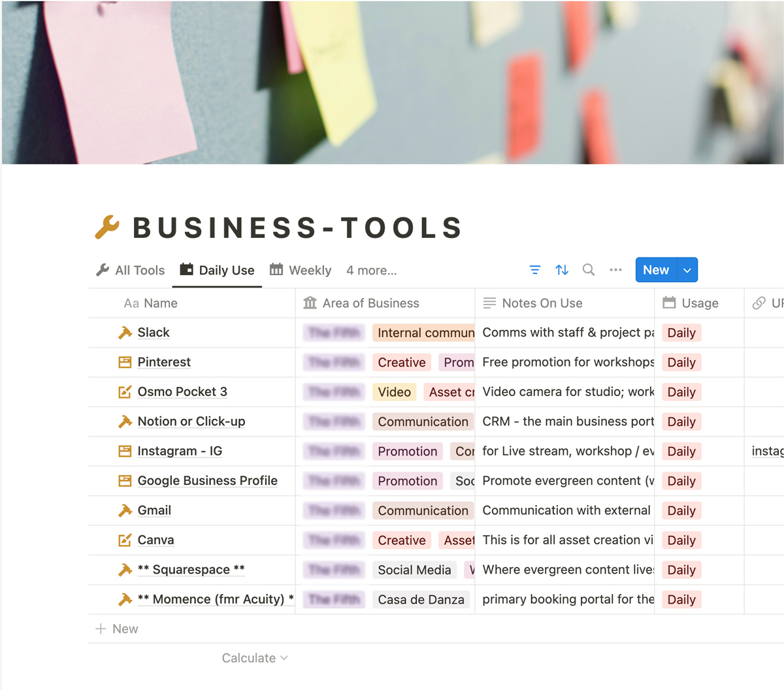The width and height of the screenshot is (784, 690).
Task: Add a new row with + New
Action: click(x=117, y=629)
